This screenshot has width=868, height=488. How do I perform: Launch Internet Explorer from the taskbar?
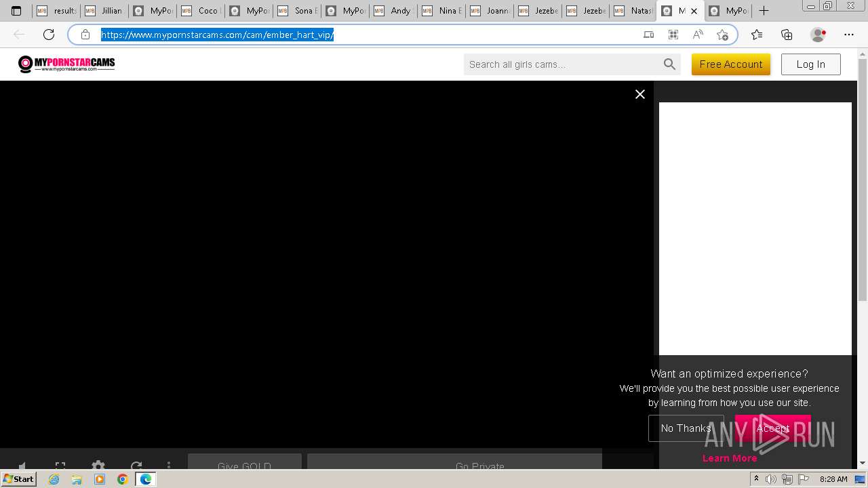[x=54, y=479]
